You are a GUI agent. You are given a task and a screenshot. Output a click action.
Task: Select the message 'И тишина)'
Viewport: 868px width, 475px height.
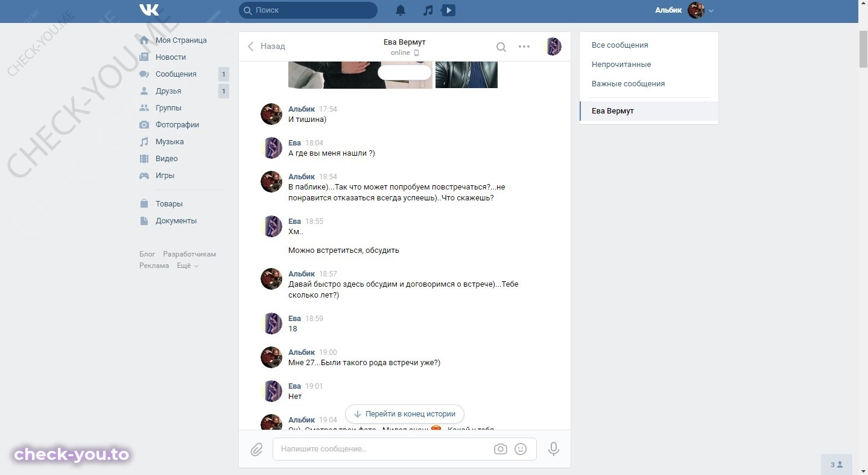[307, 120]
